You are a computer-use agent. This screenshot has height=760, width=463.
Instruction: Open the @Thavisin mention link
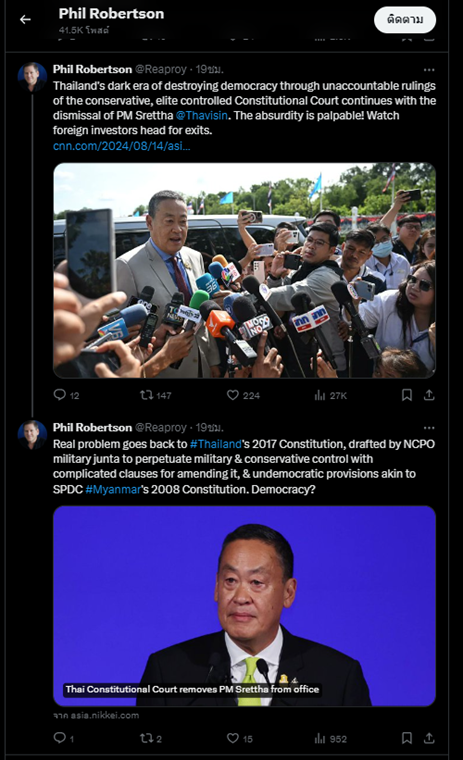[x=202, y=116]
